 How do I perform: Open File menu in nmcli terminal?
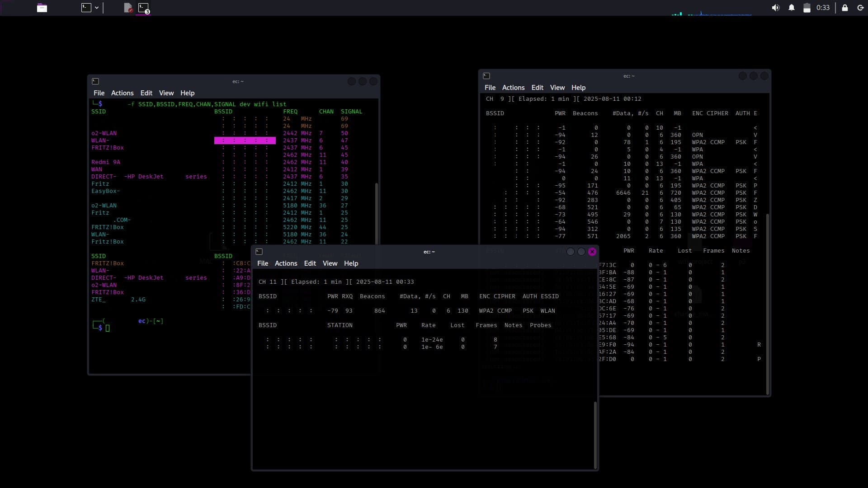click(x=99, y=93)
